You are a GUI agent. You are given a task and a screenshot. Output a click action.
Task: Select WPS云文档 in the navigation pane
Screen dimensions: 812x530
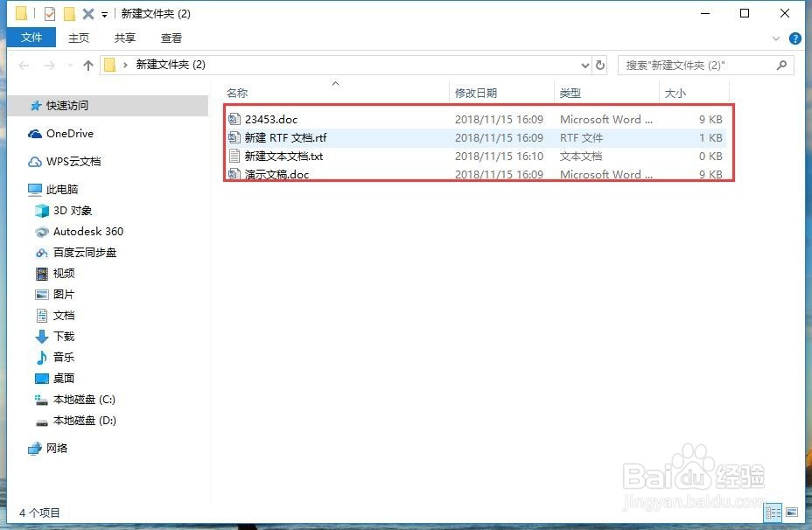(73, 162)
